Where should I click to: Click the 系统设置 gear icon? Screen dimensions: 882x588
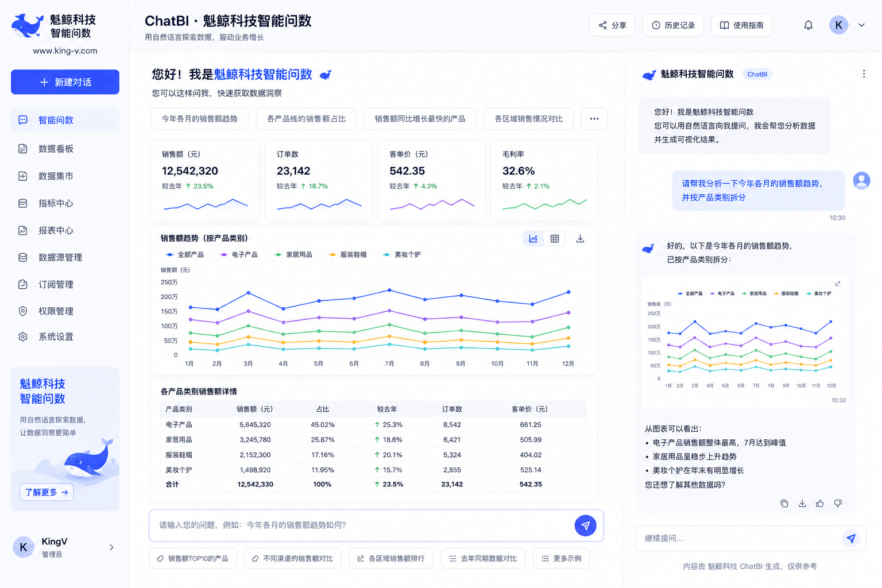point(23,336)
